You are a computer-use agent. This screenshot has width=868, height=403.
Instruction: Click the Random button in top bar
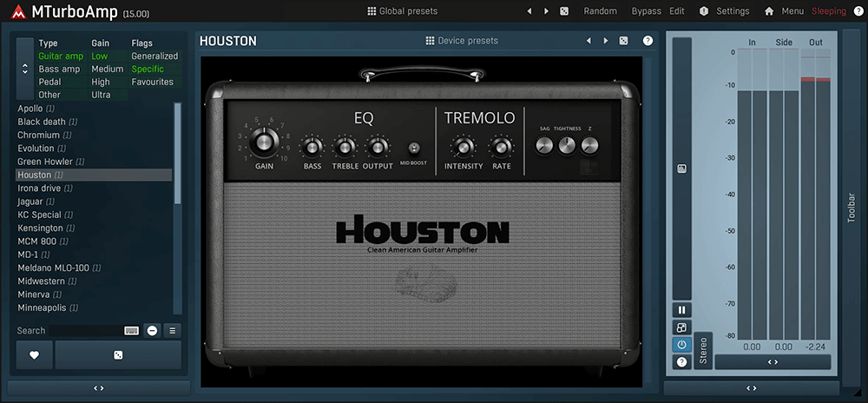[600, 11]
